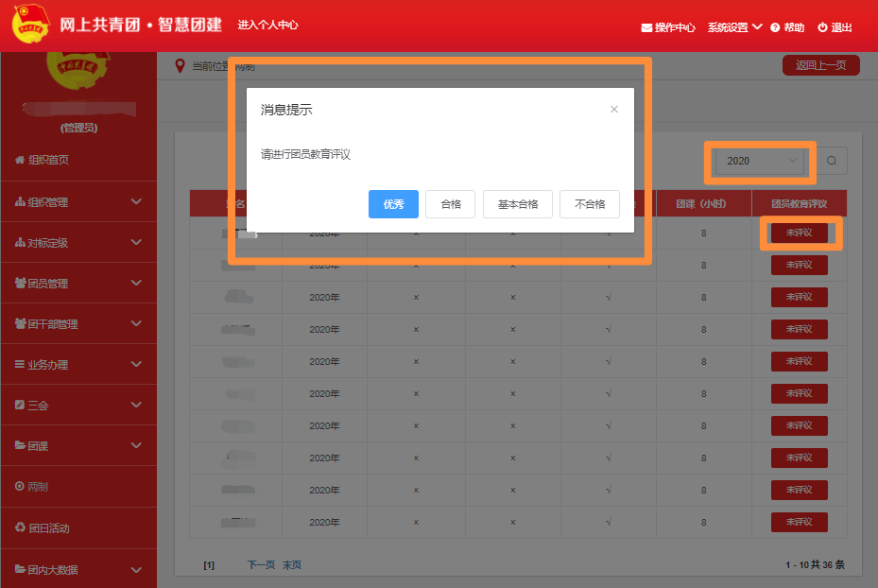This screenshot has width=878, height=588.
Task: Select the 合格 rating option
Action: 451,204
